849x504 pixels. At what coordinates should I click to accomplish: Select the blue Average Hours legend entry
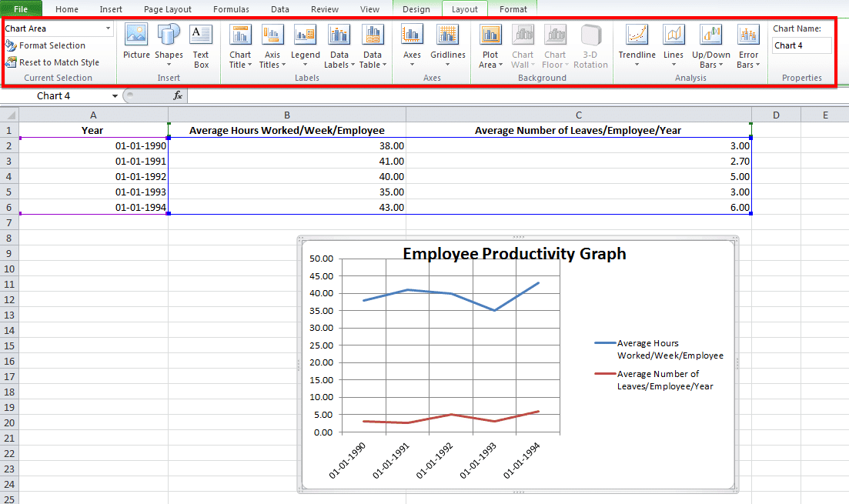(x=659, y=349)
